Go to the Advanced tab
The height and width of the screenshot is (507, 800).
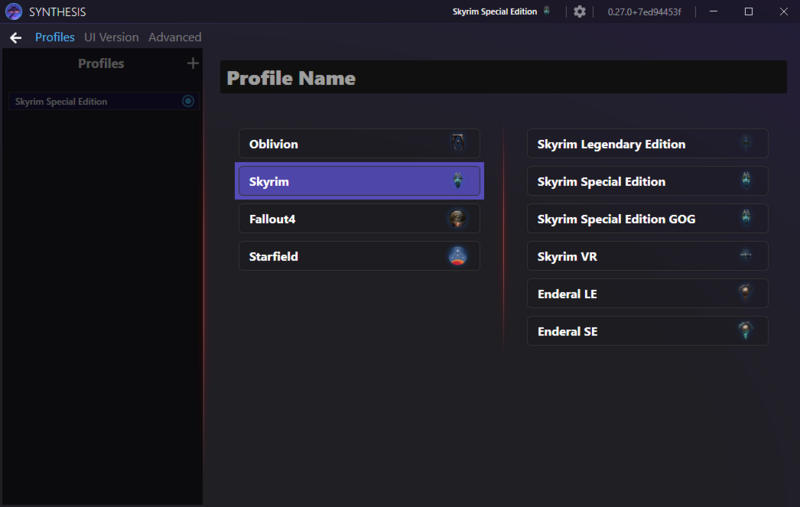click(175, 38)
